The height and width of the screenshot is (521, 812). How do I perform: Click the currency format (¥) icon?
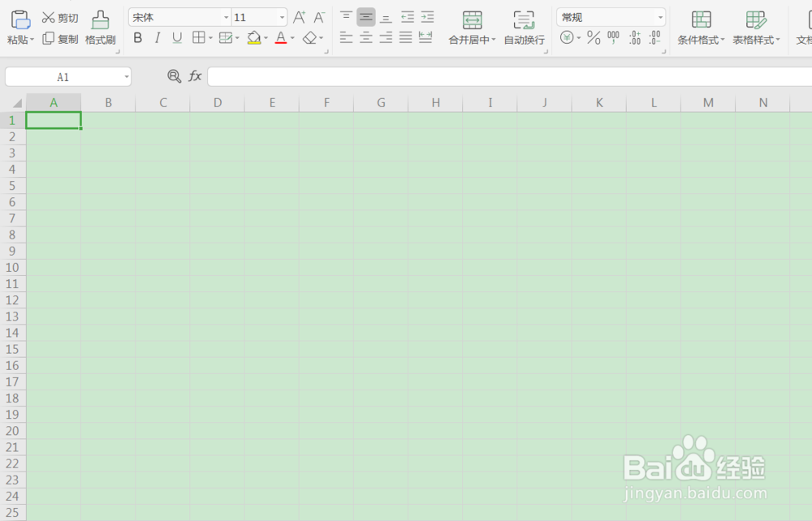coord(567,37)
